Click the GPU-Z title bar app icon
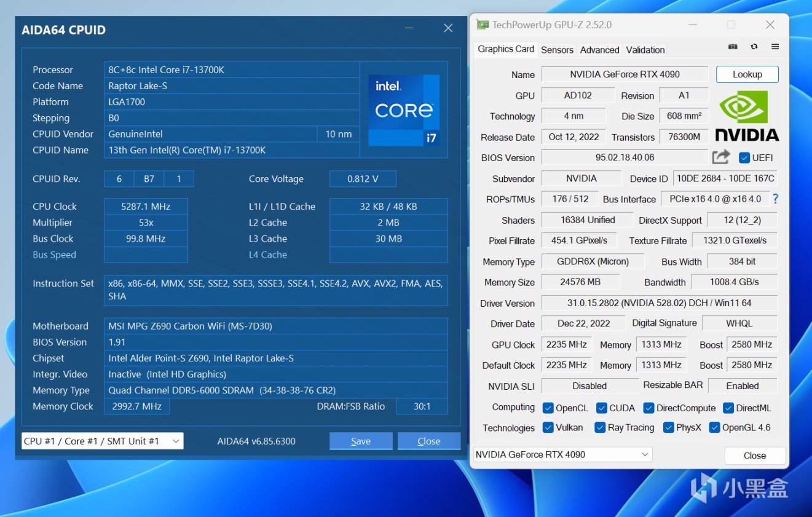 point(483,25)
